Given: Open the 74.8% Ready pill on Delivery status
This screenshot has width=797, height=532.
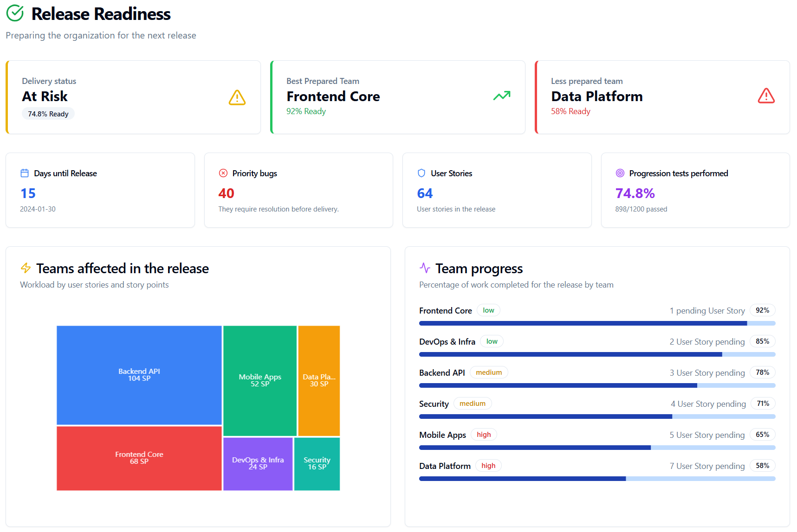Looking at the screenshot, I should click(x=48, y=113).
